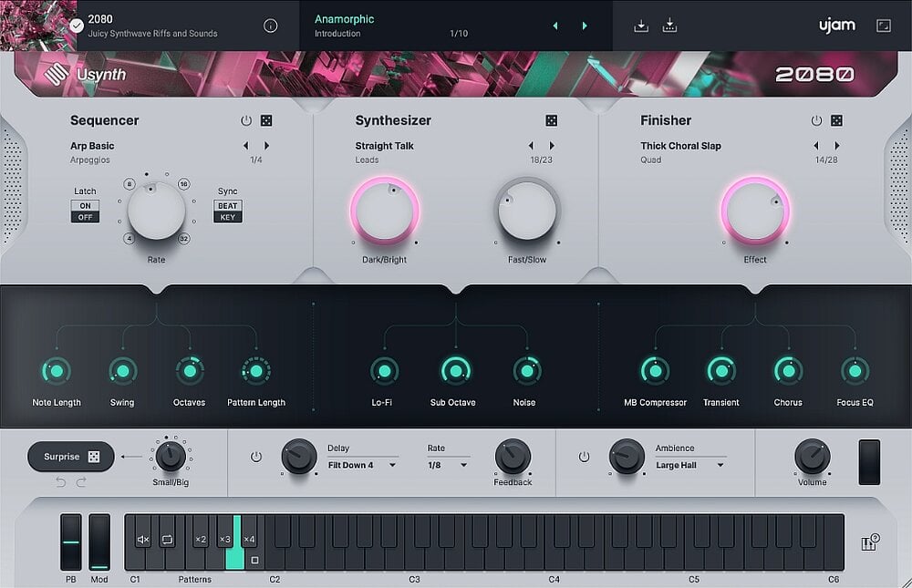Toggle the Finisher power button
Screen dimensions: 912x588
click(x=815, y=119)
